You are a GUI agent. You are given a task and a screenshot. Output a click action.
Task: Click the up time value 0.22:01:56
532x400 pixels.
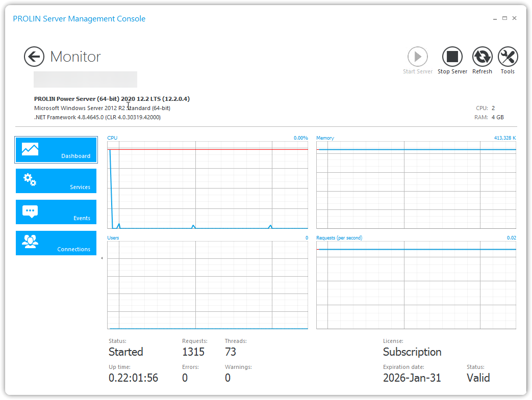point(133,378)
